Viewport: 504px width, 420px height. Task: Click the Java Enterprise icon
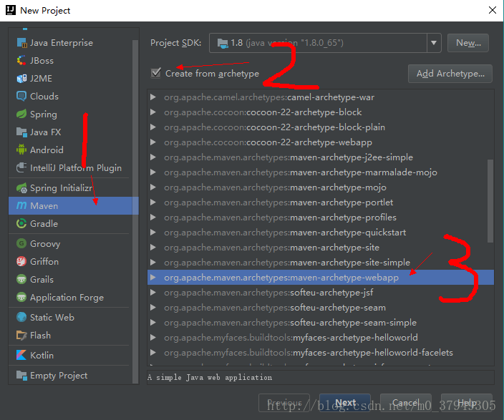pos(21,43)
